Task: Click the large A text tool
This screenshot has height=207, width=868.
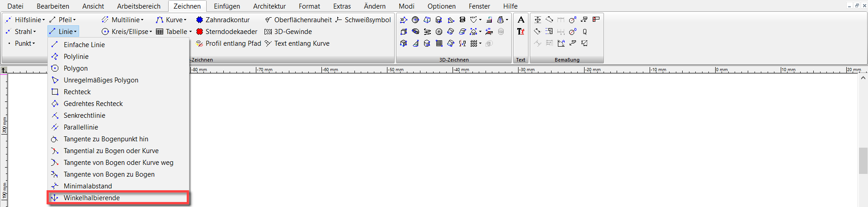Action: coord(521,19)
